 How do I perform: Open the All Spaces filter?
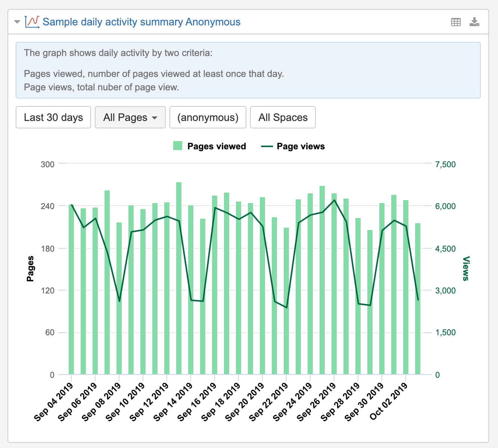pyautogui.click(x=283, y=117)
